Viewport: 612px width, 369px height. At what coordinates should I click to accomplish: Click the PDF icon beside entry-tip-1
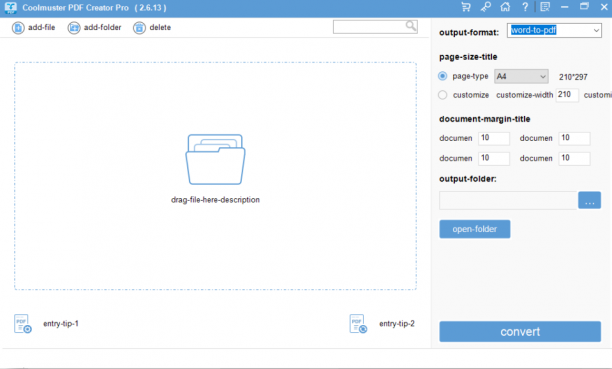pos(23,324)
